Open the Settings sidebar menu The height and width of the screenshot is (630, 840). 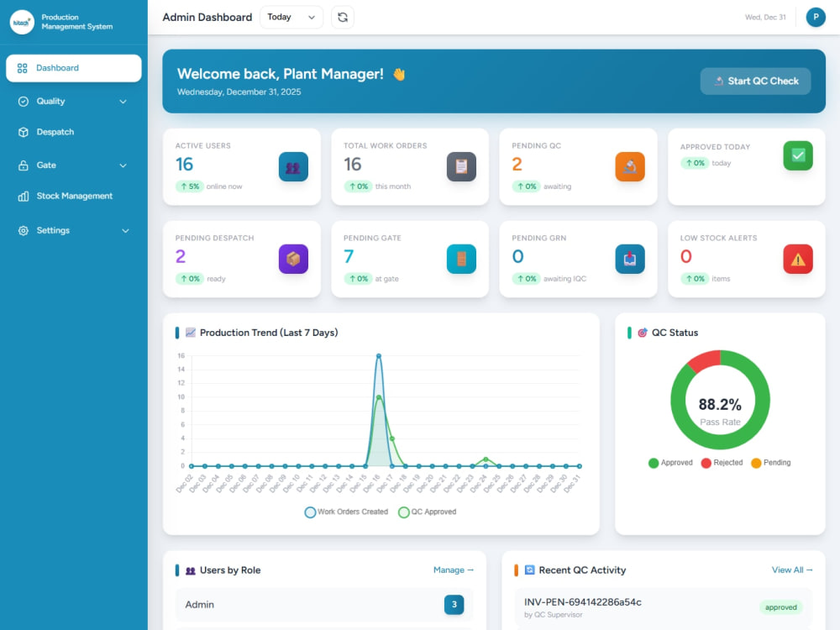[x=73, y=230]
